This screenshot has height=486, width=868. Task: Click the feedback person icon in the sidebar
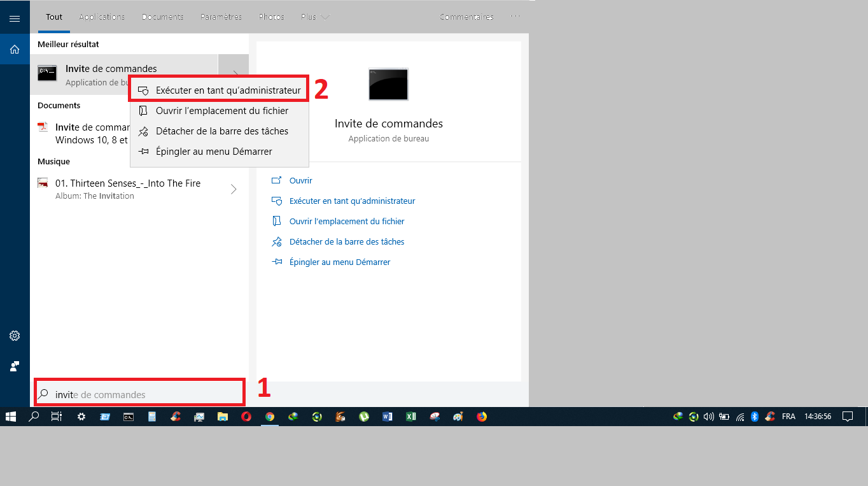pos(15,366)
